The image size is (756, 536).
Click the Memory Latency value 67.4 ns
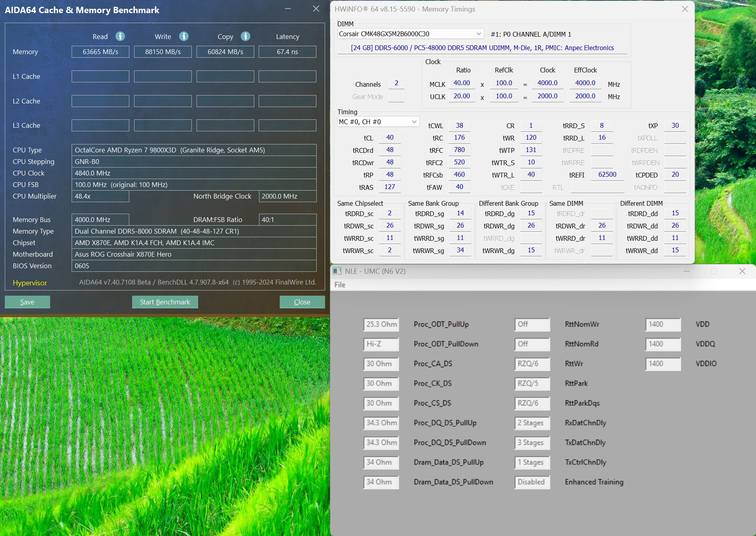point(287,52)
